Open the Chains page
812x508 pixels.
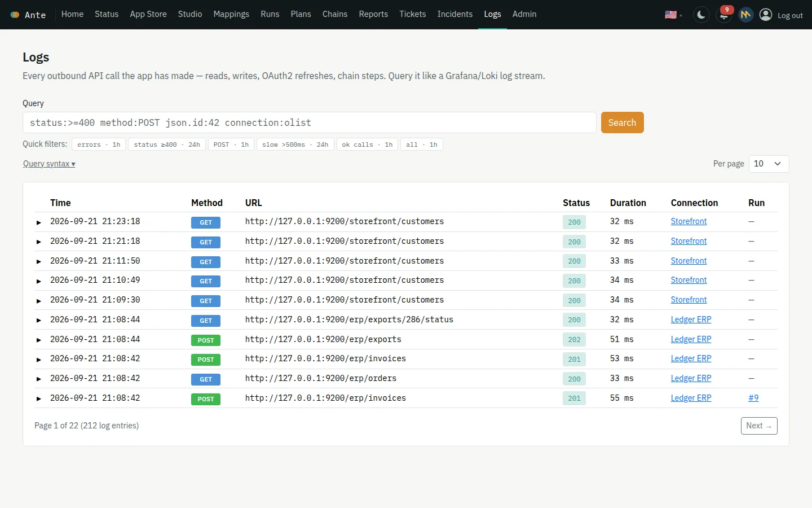(335, 14)
